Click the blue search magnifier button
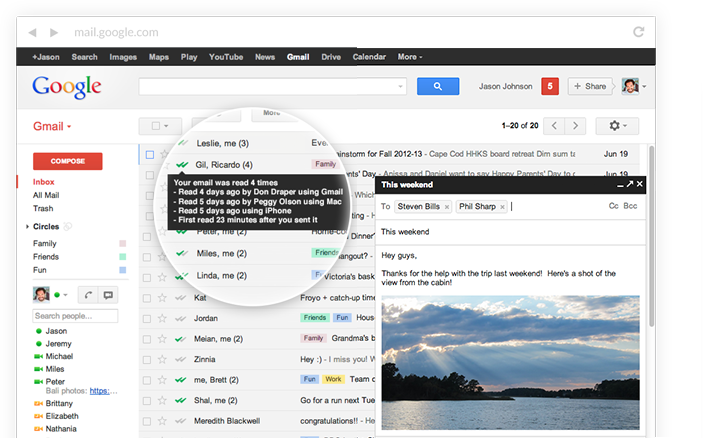The width and height of the screenshot is (703, 438). pyautogui.click(x=437, y=87)
